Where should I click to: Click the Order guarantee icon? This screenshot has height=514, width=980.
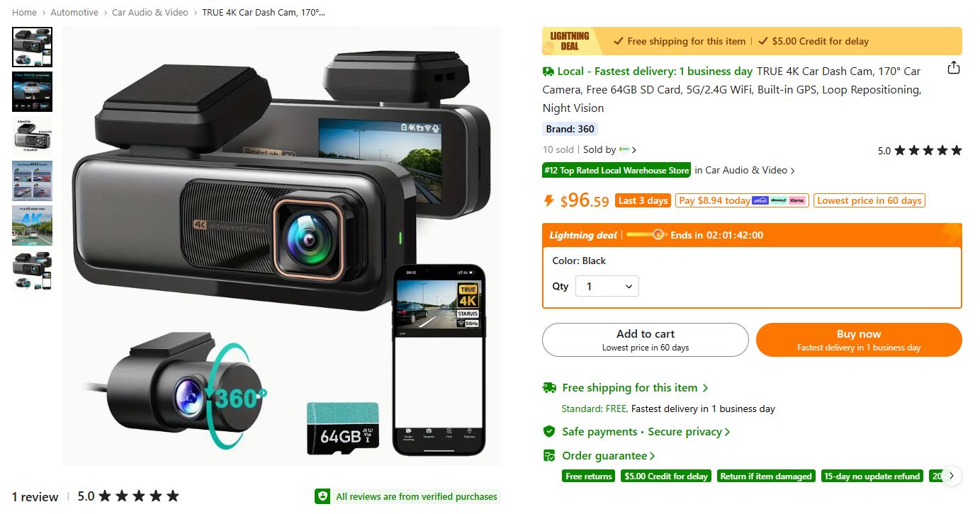(x=548, y=456)
